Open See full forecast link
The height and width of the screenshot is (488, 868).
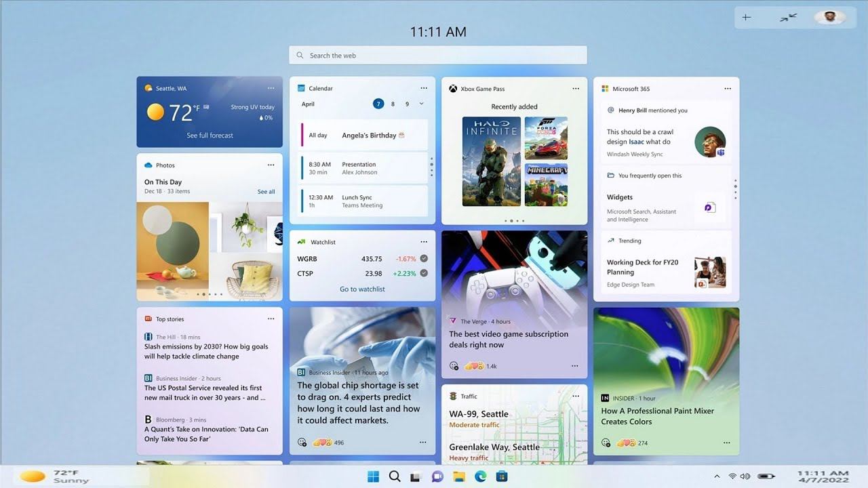coord(210,136)
